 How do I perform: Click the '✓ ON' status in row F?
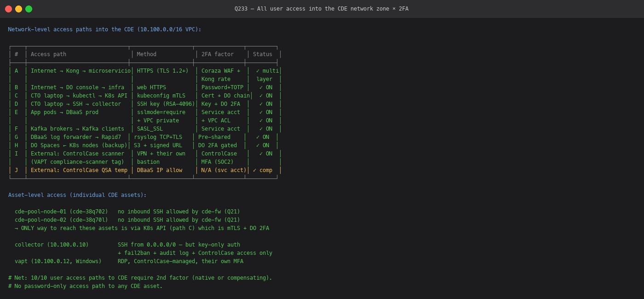tap(266, 129)
